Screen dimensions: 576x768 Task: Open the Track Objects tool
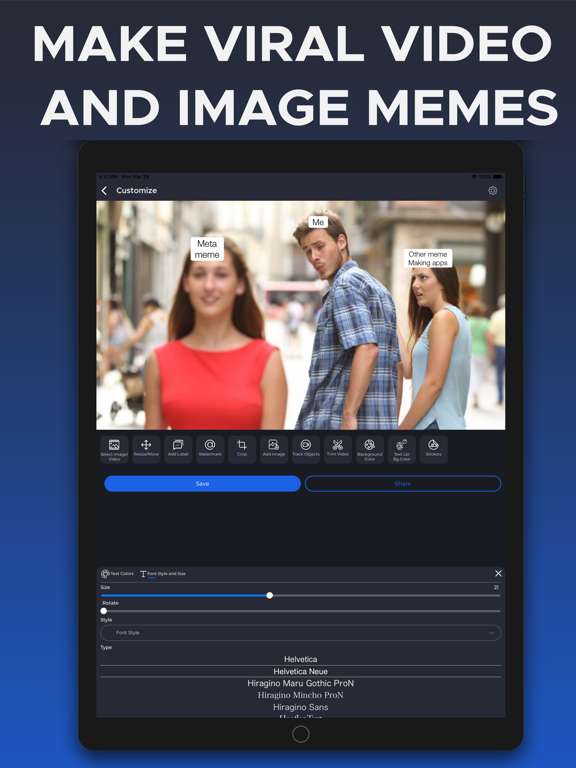[306, 449]
